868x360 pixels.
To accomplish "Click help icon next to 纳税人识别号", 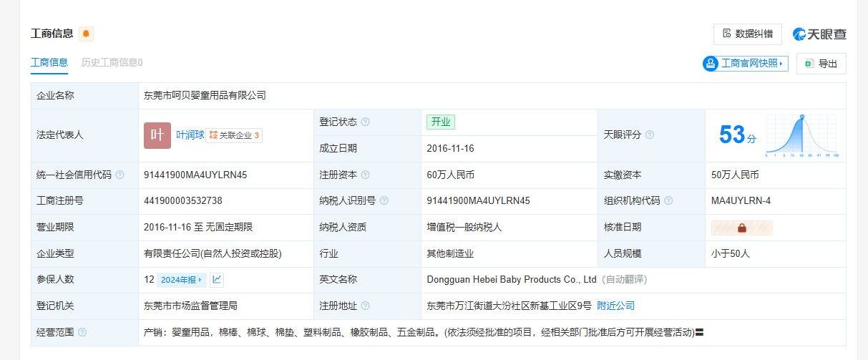I will click(384, 201).
